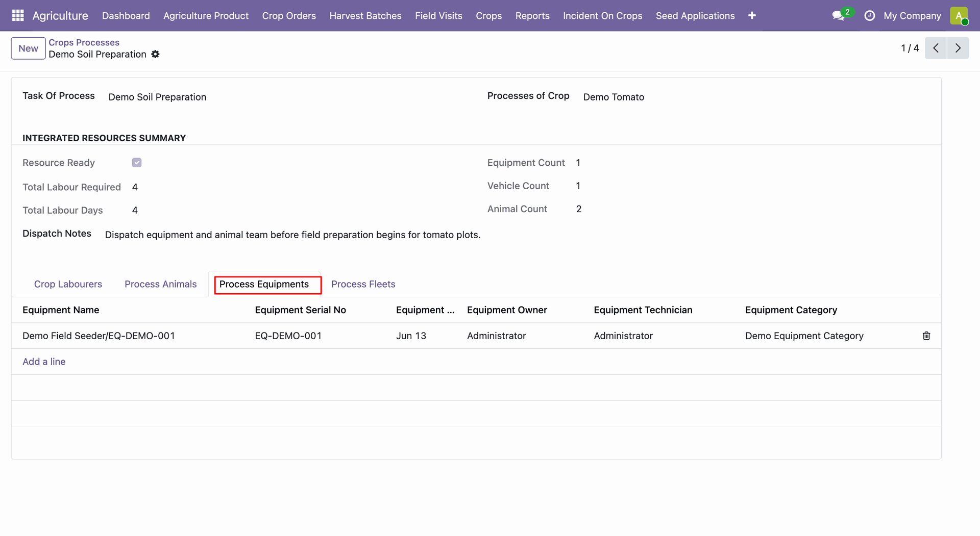This screenshot has width=980, height=536.
Task: Click Add a line in equipment list
Action: pyautogui.click(x=44, y=362)
